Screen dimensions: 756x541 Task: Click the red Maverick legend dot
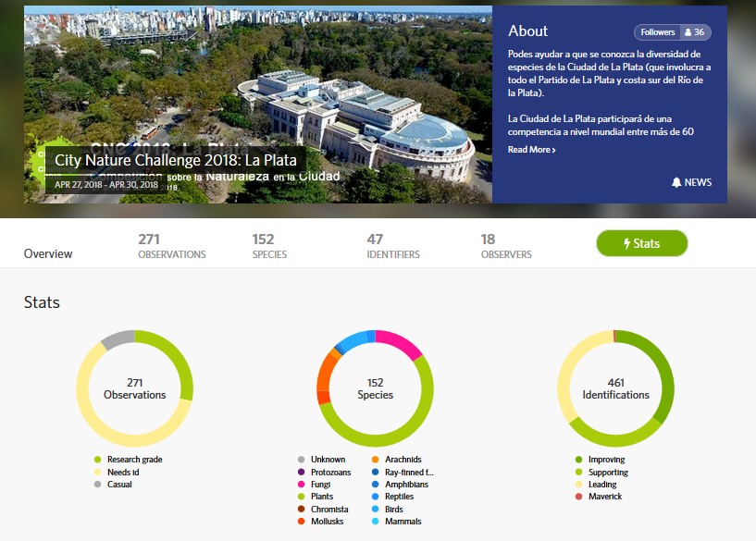click(578, 497)
